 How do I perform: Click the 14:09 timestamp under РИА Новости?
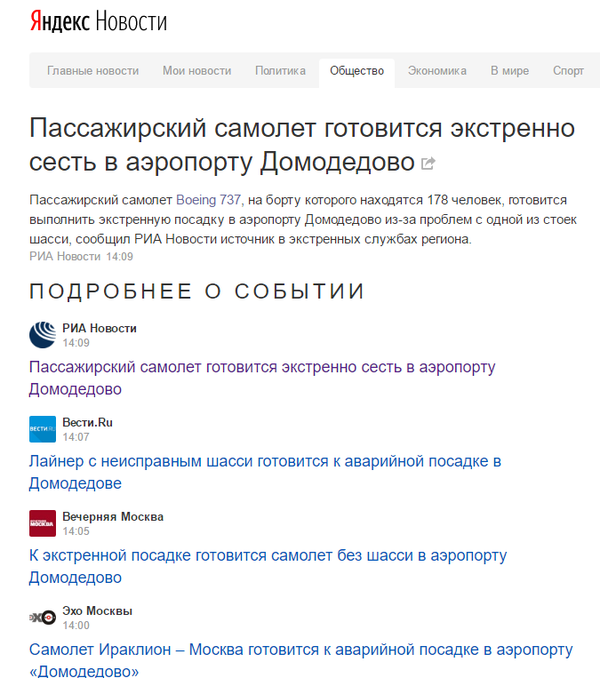(76, 343)
